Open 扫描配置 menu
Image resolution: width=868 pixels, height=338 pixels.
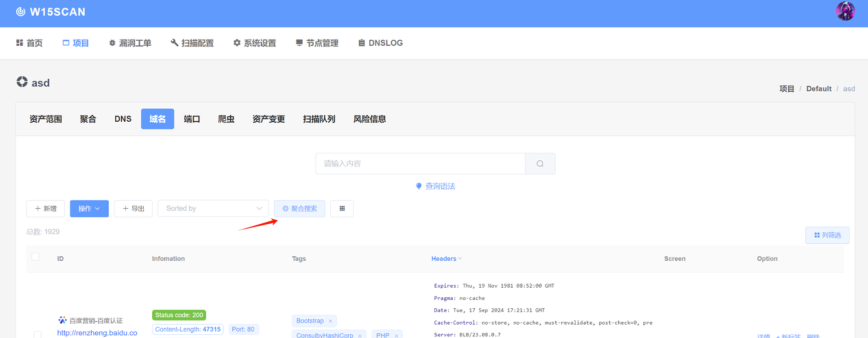[192, 43]
